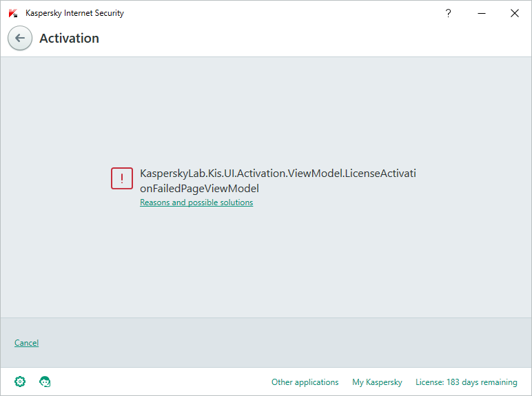The image size is (532, 396).
Task: Click the Kaspersky Internet Security title text
Action: [x=74, y=13]
